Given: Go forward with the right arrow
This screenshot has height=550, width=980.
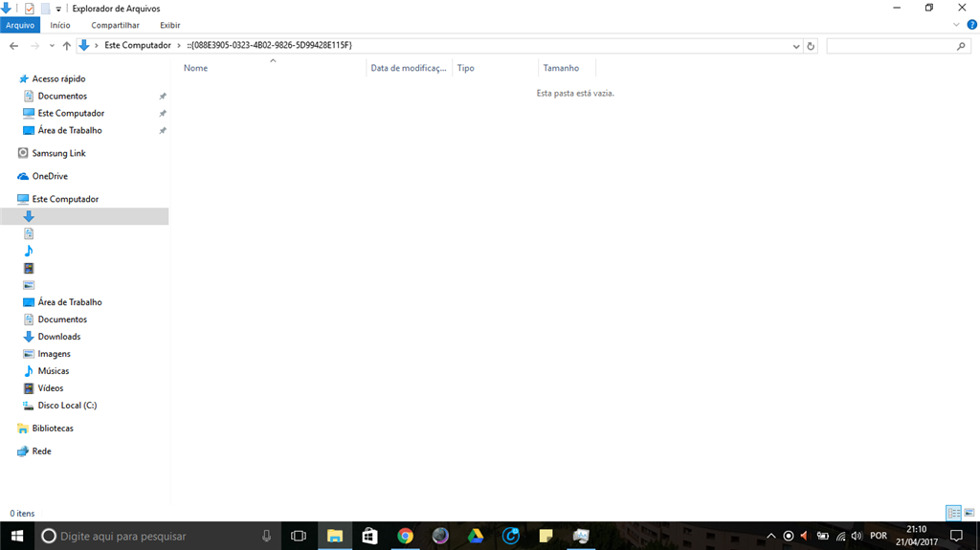Looking at the screenshot, I should coord(35,46).
